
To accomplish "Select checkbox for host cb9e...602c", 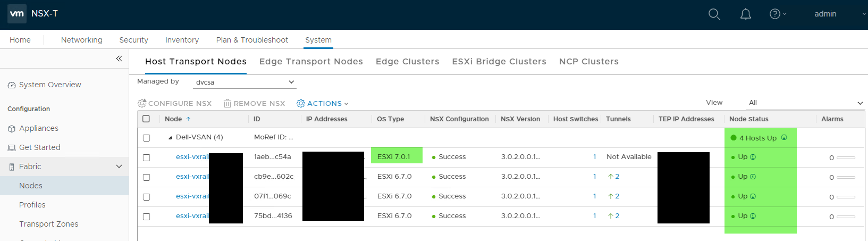I will [146, 177].
